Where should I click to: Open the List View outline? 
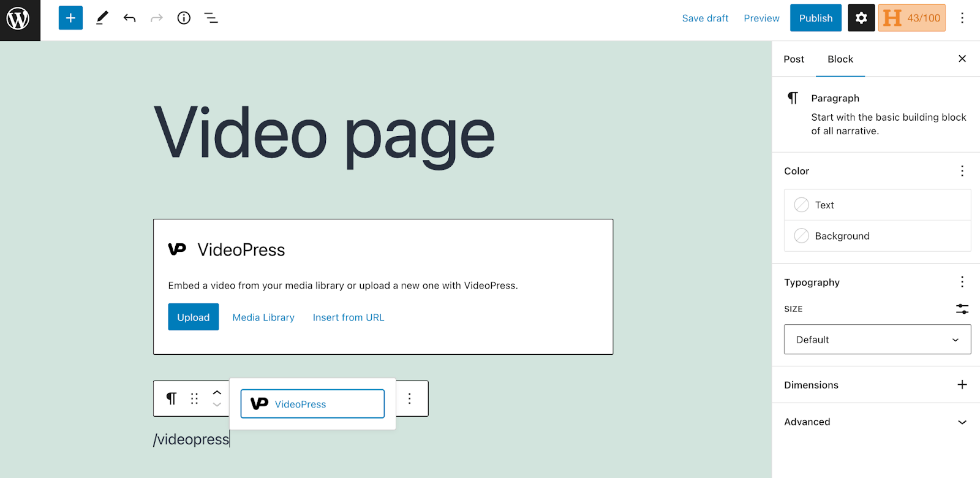211,18
